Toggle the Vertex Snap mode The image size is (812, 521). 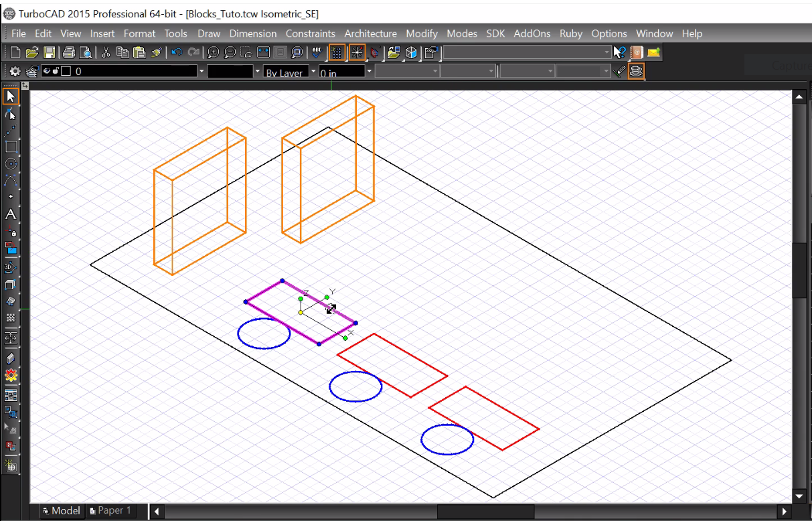click(x=359, y=52)
